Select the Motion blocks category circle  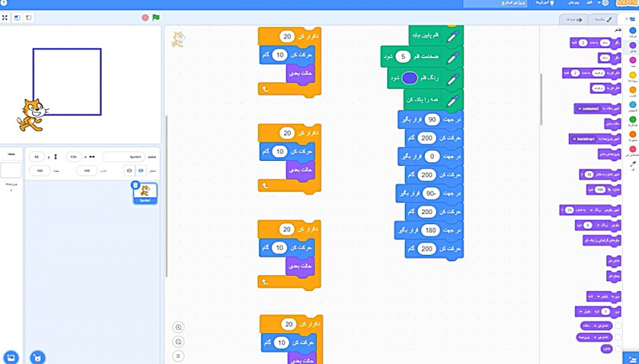pyautogui.click(x=633, y=30)
